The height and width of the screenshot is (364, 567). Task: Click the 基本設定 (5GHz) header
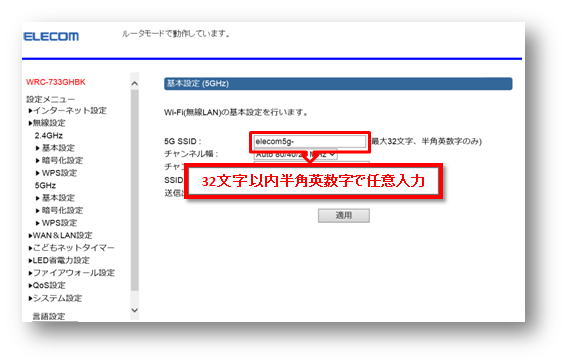pyautogui.click(x=338, y=83)
